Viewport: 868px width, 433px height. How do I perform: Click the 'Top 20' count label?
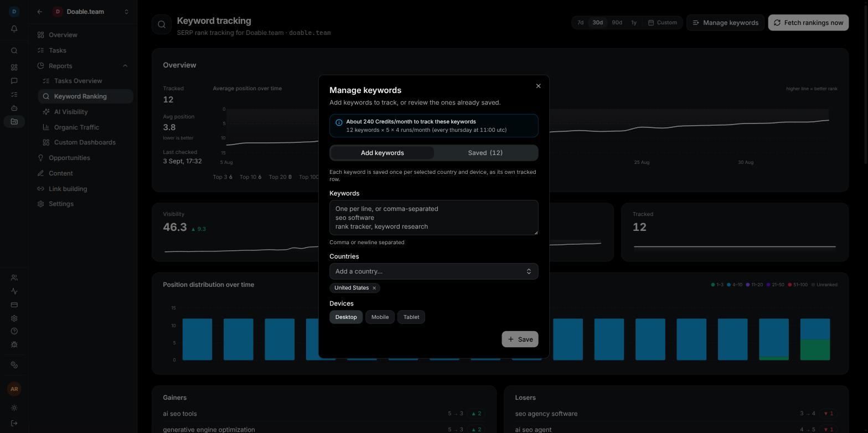click(280, 177)
